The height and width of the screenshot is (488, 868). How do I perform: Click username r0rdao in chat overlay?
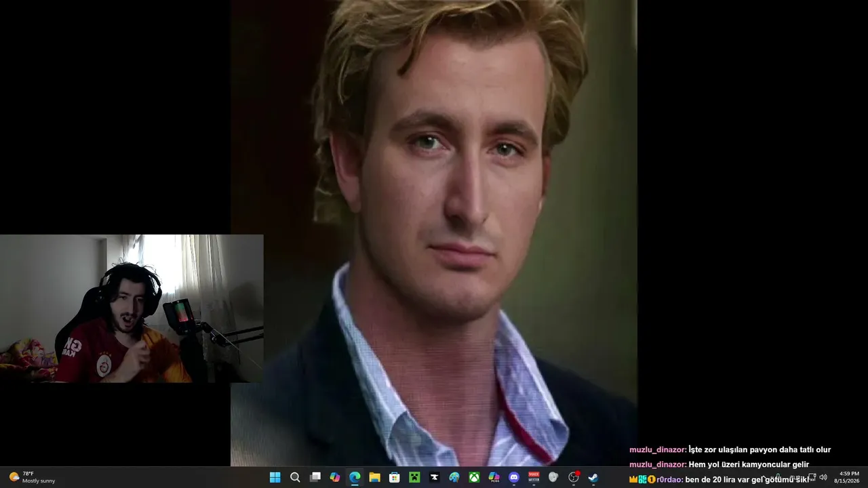pos(669,479)
